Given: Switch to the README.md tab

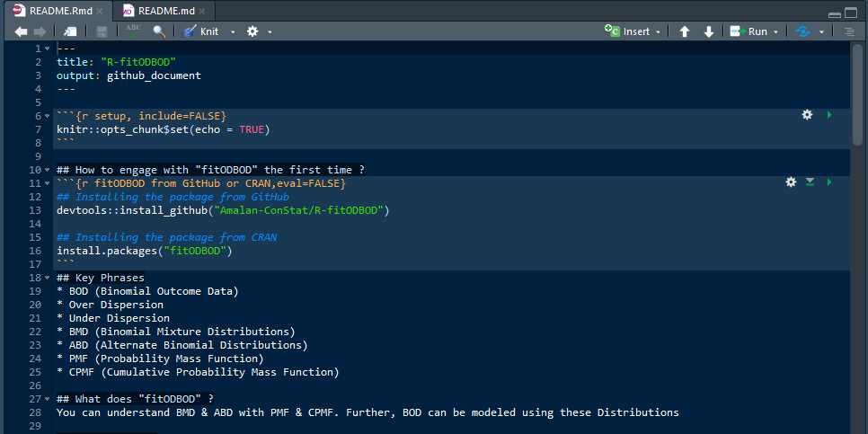Looking at the screenshot, I should pos(164,11).
